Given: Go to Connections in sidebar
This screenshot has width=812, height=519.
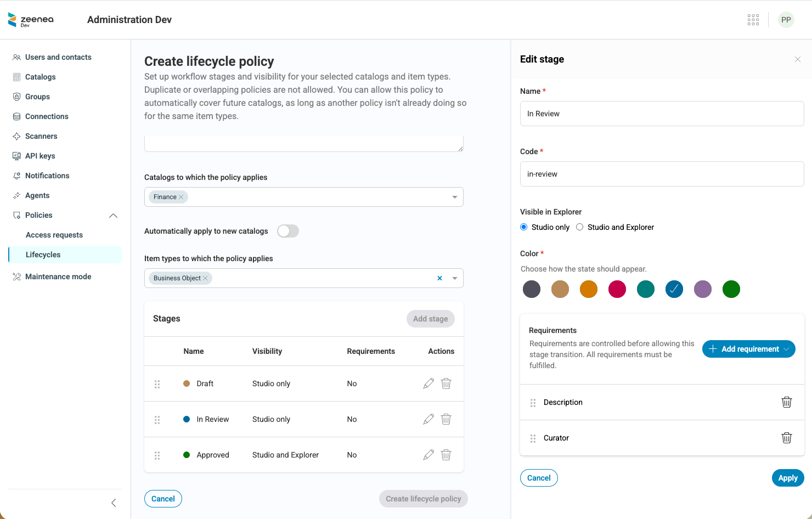Looking at the screenshot, I should pos(47,116).
